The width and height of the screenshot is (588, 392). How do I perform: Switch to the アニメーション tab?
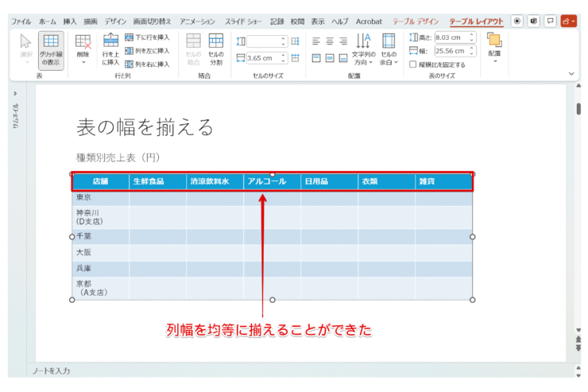click(197, 21)
